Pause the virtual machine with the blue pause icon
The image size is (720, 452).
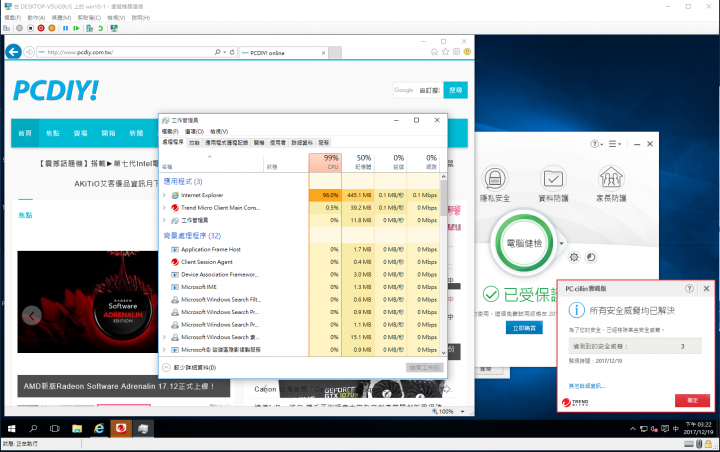65,28
